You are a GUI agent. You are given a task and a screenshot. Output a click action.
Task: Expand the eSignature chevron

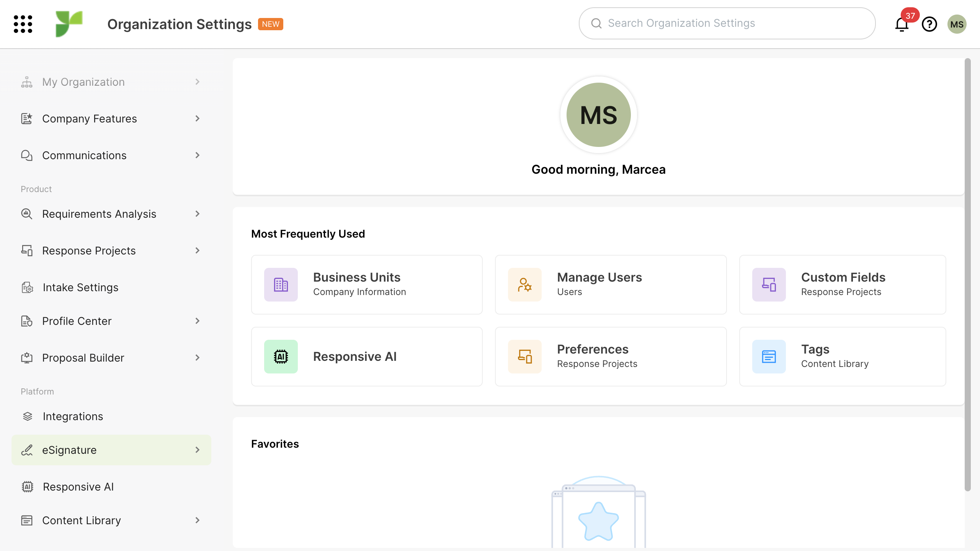pyautogui.click(x=198, y=450)
